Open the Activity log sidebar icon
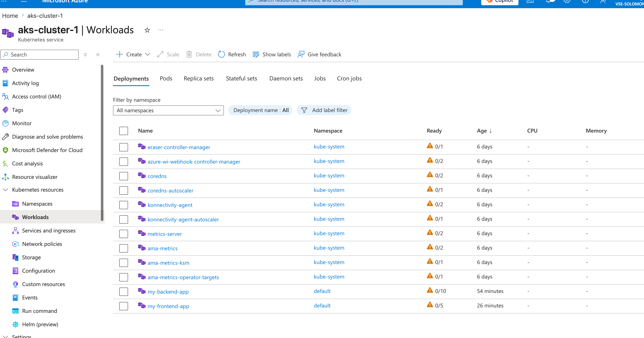The image size is (644, 338). pyautogui.click(x=5, y=83)
